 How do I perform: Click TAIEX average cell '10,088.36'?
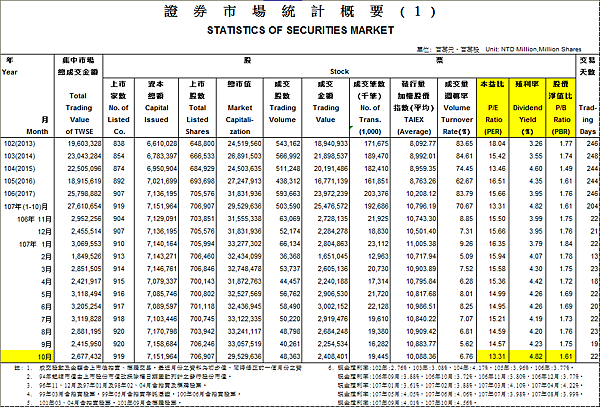[421, 357]
